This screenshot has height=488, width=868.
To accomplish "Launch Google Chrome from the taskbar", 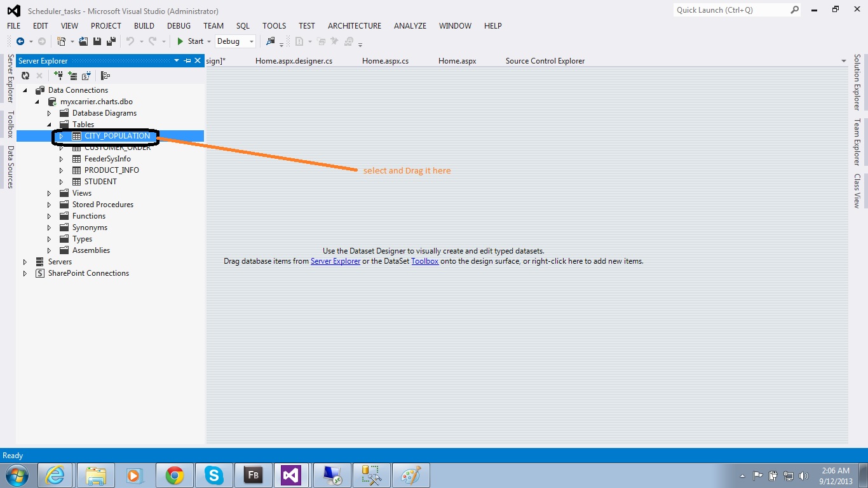I will click(174, 475).
